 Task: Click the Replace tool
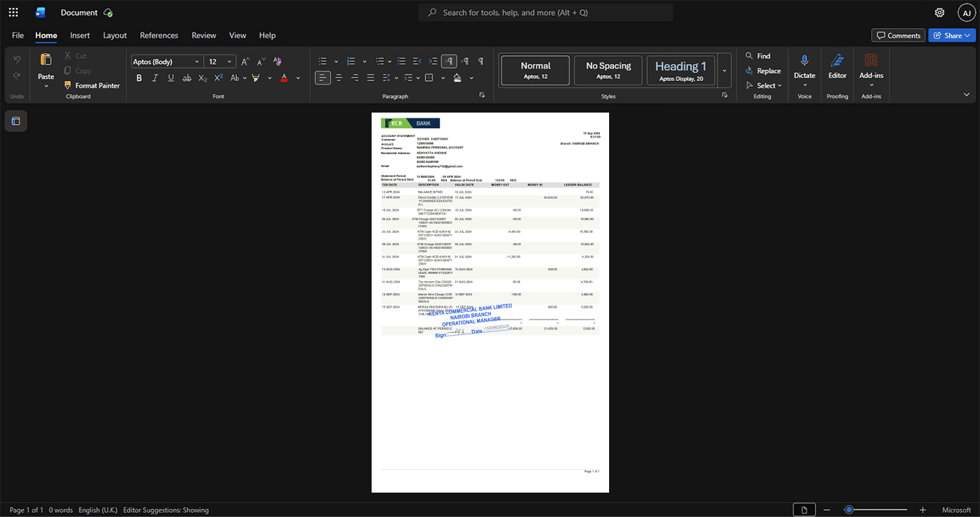pyautogui.click(x=763, y=71)
